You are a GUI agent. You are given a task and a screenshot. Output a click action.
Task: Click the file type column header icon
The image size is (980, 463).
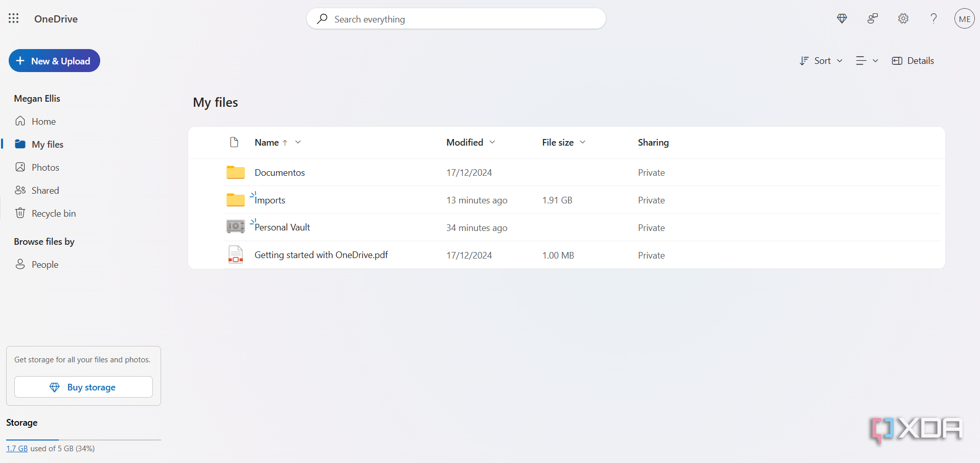pyautogui.click(x=234, y=142)
